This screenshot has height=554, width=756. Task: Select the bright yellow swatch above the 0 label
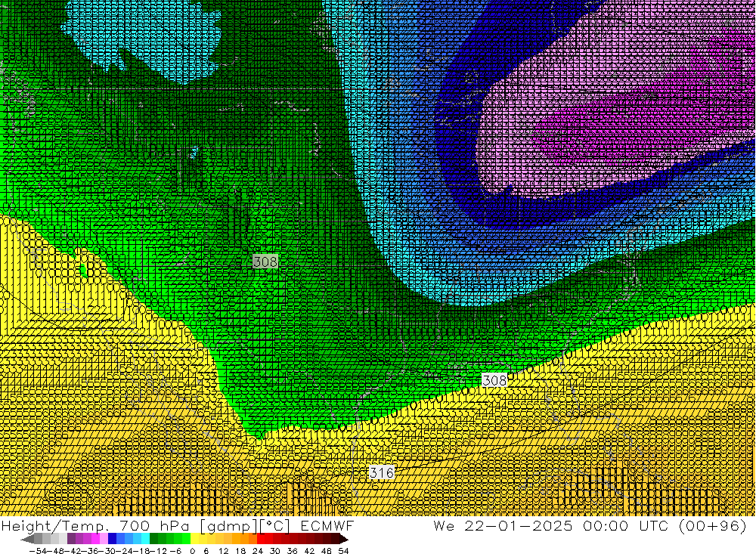(195, 539)
